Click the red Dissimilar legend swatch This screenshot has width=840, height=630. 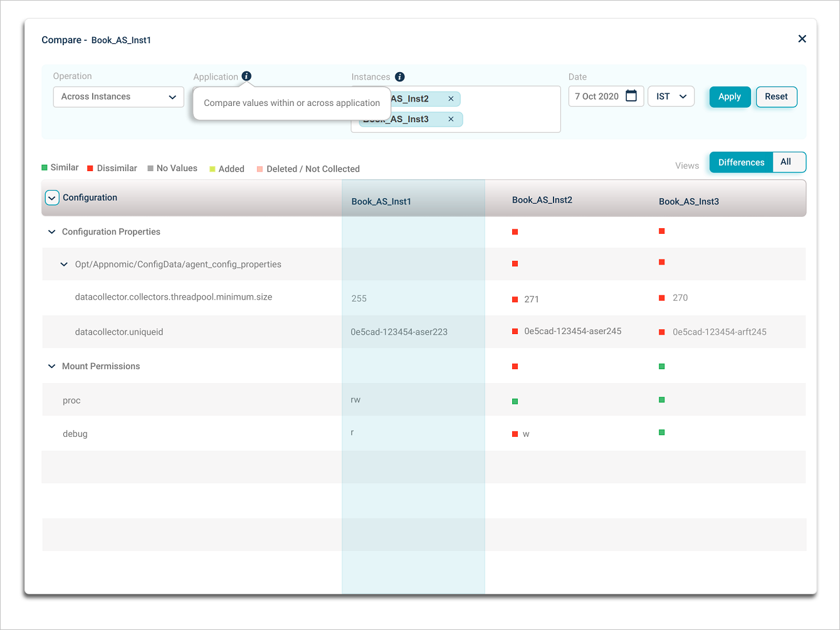(x=90, y=168)
